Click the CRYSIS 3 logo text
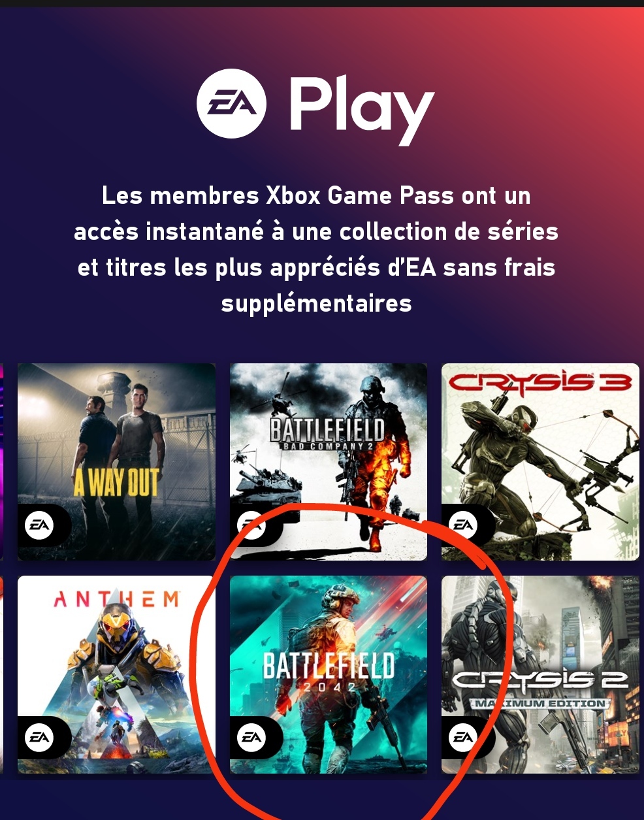Image resolution: width=644 pixels, height=820 pixels. (540, 384)
